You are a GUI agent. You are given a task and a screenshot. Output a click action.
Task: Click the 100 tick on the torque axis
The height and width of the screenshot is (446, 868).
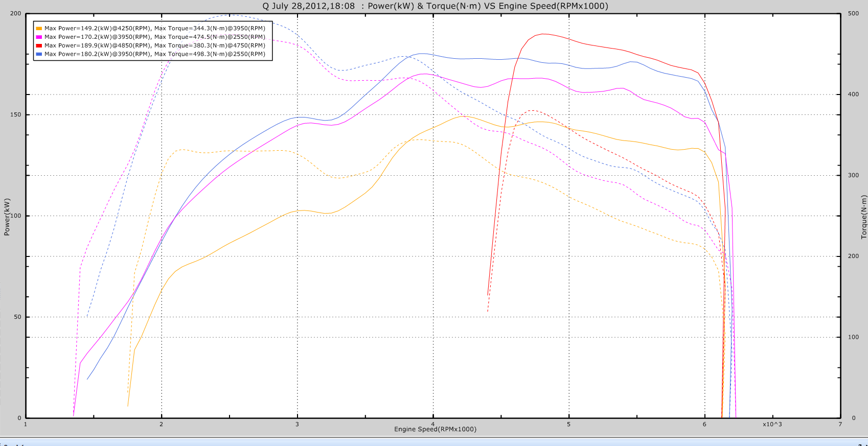[853, 337]
